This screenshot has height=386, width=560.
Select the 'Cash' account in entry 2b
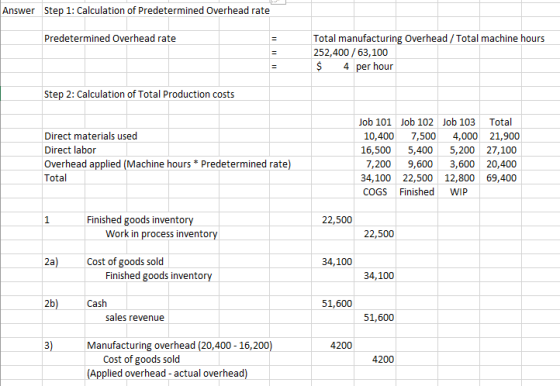point(97,304)
